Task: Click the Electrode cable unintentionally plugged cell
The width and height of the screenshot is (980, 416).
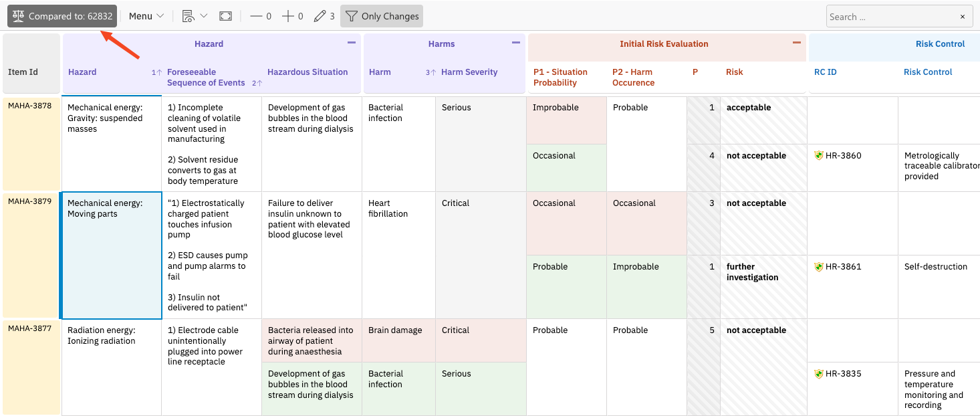Action: (211, 367)
